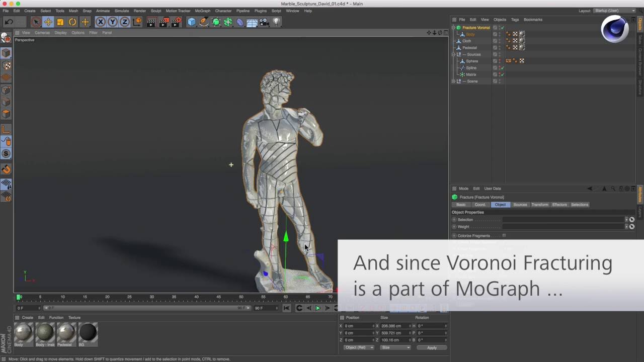Click Render to Picture Viewer icon
This screenshot has height=362, width=644.
(164, 22)
